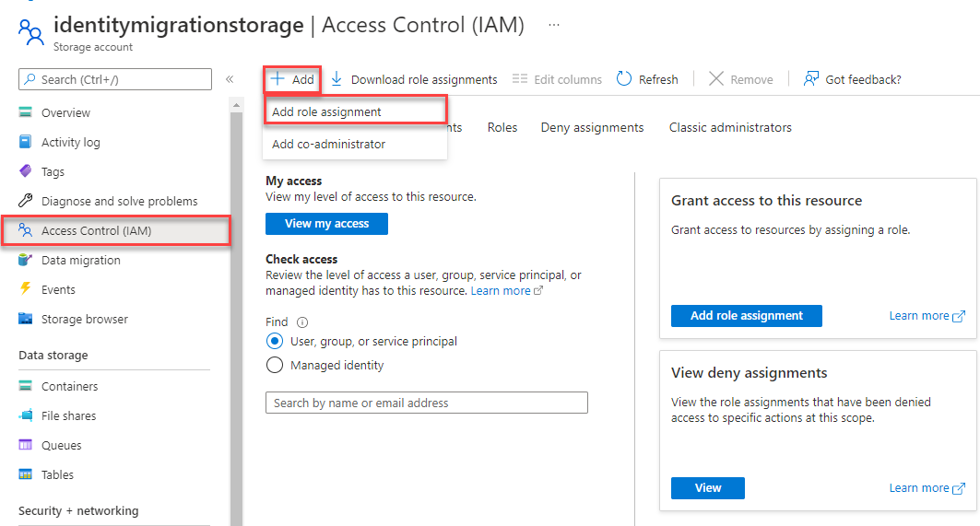Click the sidebar scroll up arrow
The width and height of the screenshot is (980, 526).
(x=236, y=105)
